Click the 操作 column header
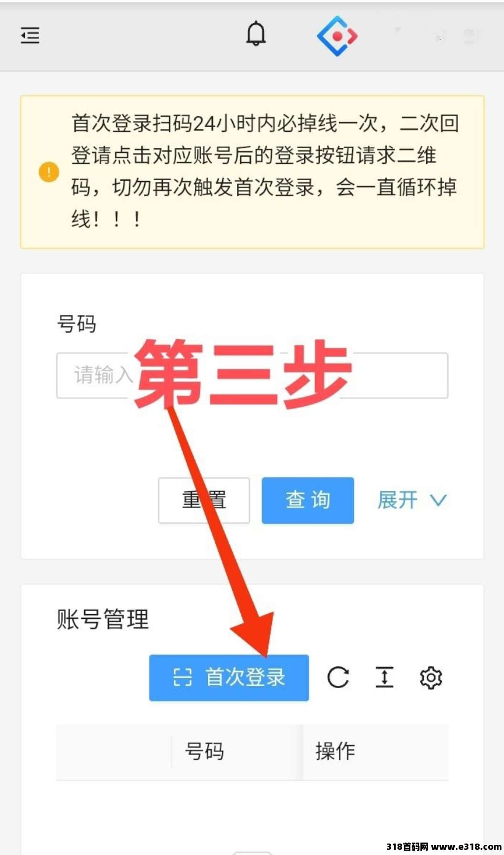 click(x=335, y=751)
